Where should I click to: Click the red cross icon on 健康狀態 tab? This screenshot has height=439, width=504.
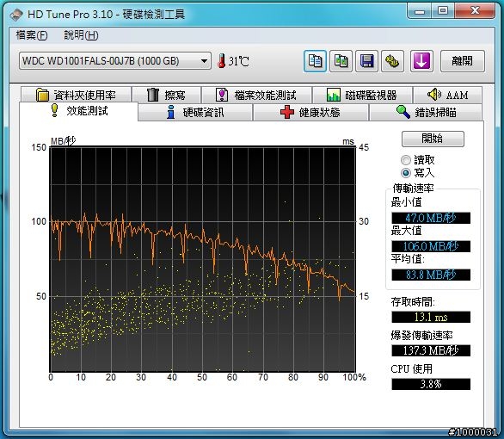tap(286, 112)
